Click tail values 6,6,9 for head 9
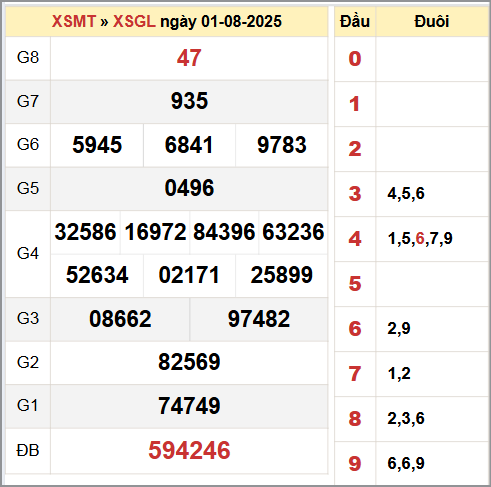 click(406, 463)
